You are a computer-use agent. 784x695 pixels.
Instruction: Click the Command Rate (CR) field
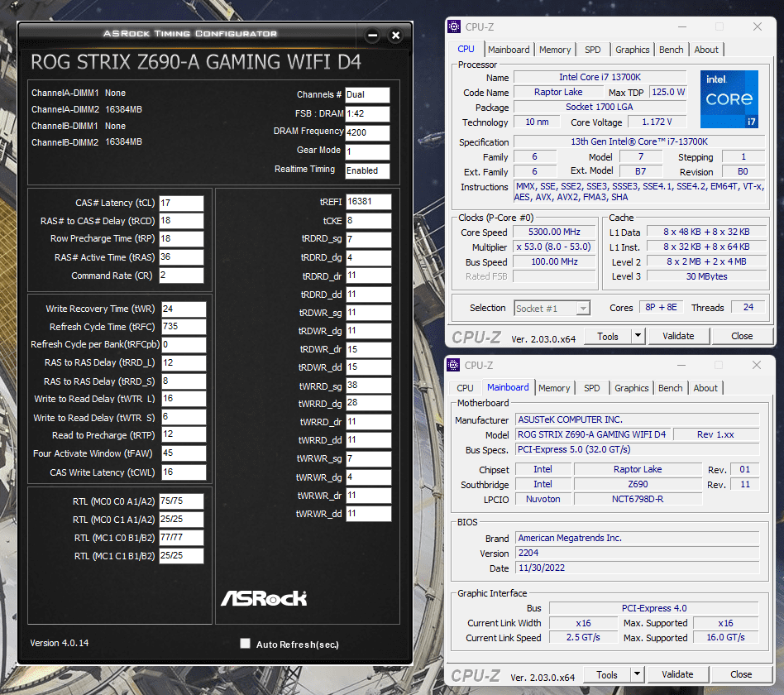click(x=181, y=276)
